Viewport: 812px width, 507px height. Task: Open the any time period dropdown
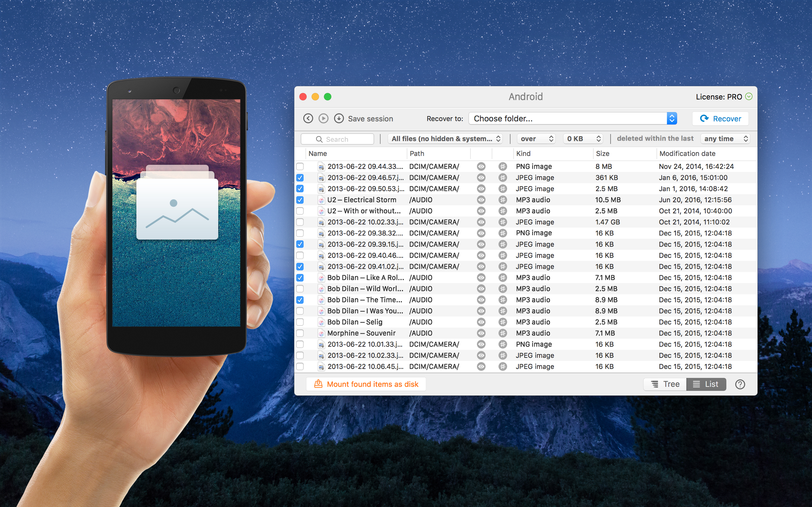click(725, 139)
